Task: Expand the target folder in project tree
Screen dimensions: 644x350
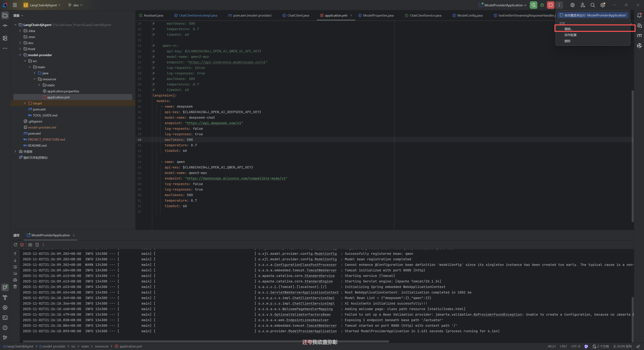Action: (25, 103)
